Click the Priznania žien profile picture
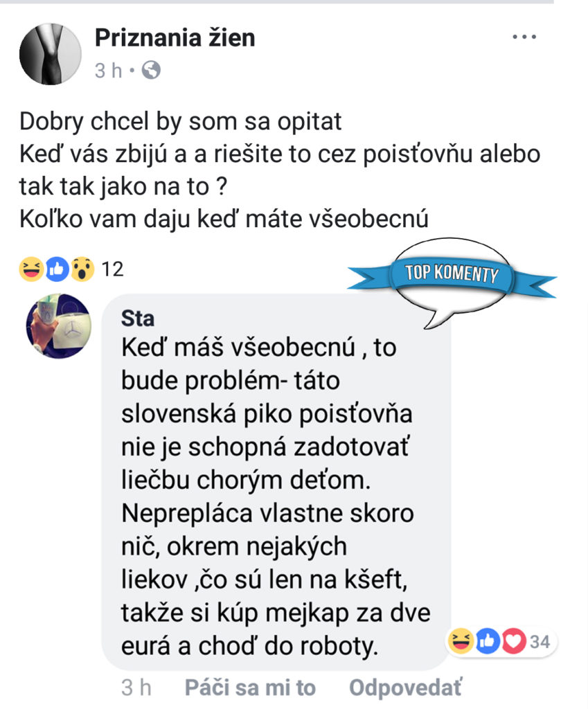 [50, 54]
